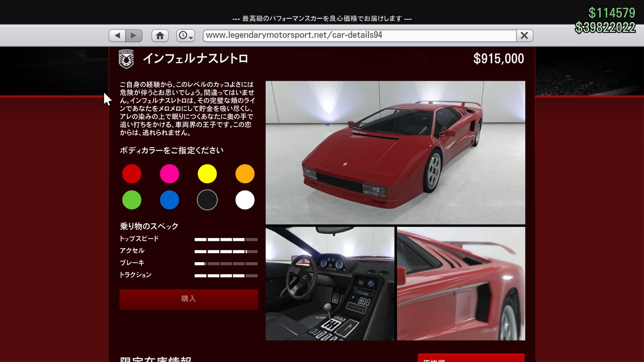
Task: Choose the yellow body color
Action: click(x=207, y=174)
